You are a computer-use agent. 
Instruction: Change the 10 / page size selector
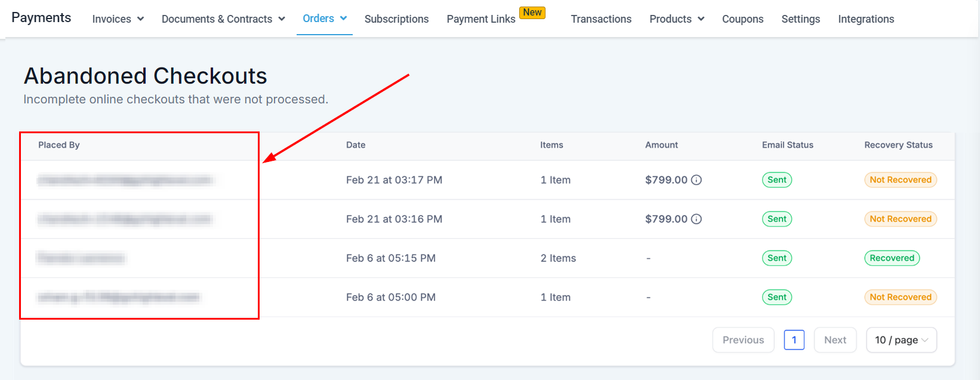[x=901, y=340]
